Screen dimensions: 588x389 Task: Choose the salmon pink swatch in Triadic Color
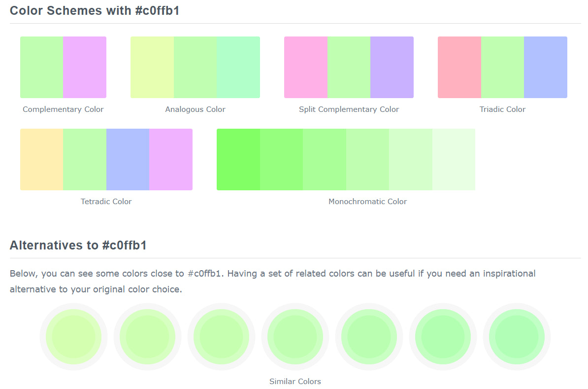459,67
